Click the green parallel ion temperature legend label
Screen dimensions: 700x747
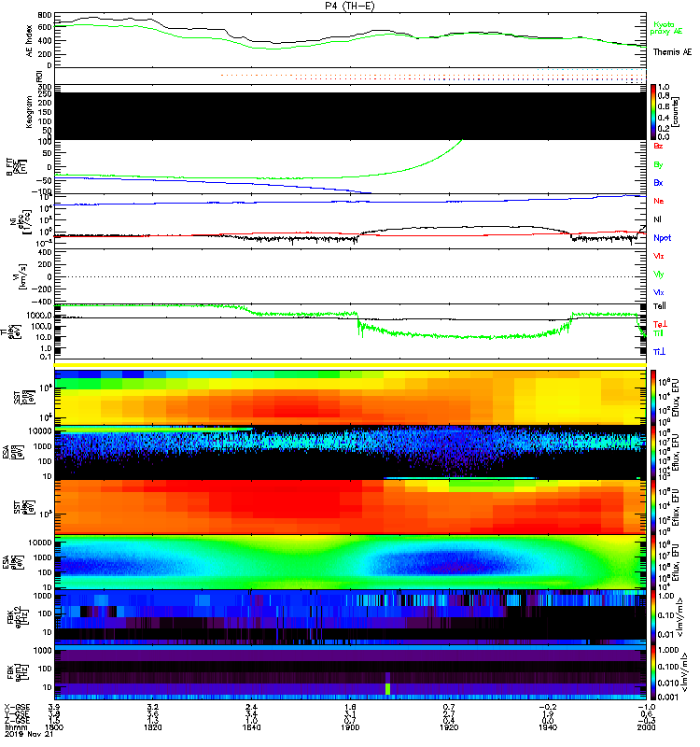point(658,333)
